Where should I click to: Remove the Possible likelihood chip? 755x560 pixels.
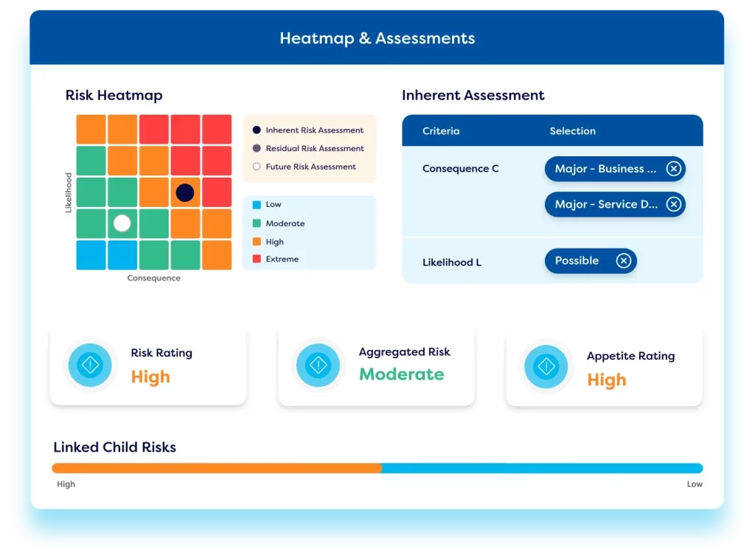click(x=624, y=261)
